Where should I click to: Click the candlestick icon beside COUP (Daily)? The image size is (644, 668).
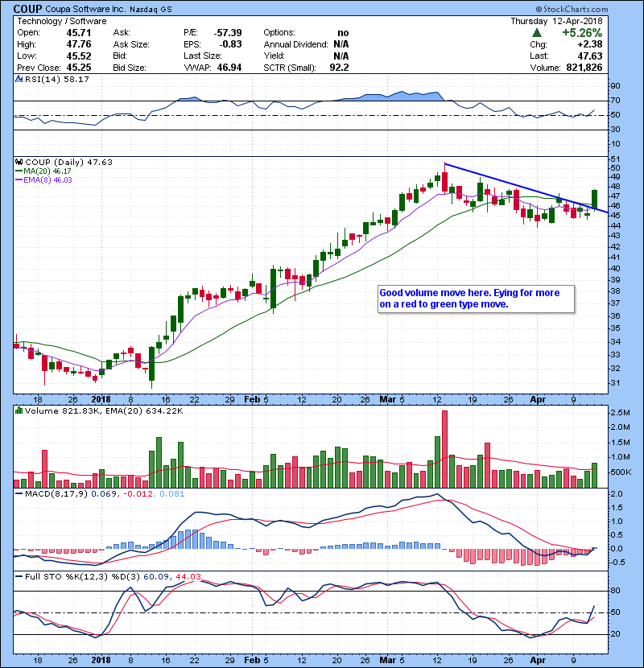point(19,163)
